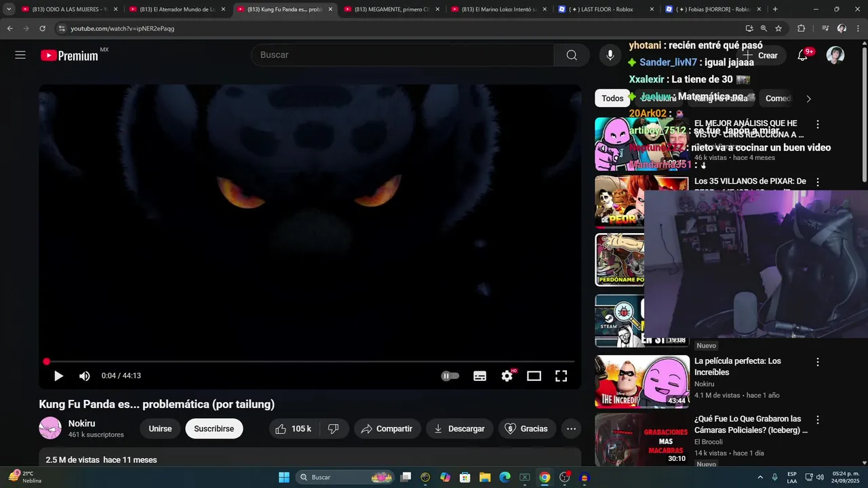This screenshot has height=488, width=868.
Task: Click the YouTube Premium logo
Action: click(x=70, y=56)
